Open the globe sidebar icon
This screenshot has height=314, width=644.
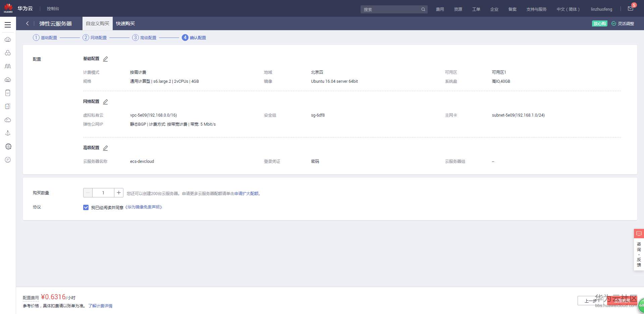(8, 146)
